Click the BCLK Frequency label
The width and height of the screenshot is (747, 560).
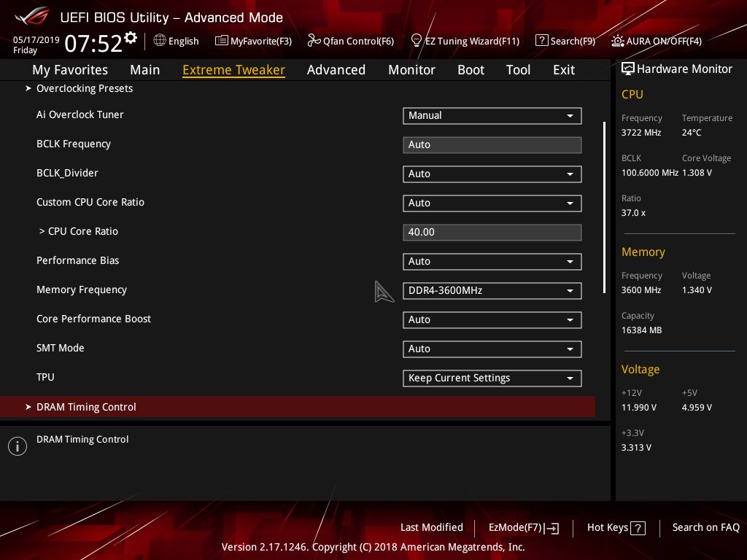click(74, 144)
